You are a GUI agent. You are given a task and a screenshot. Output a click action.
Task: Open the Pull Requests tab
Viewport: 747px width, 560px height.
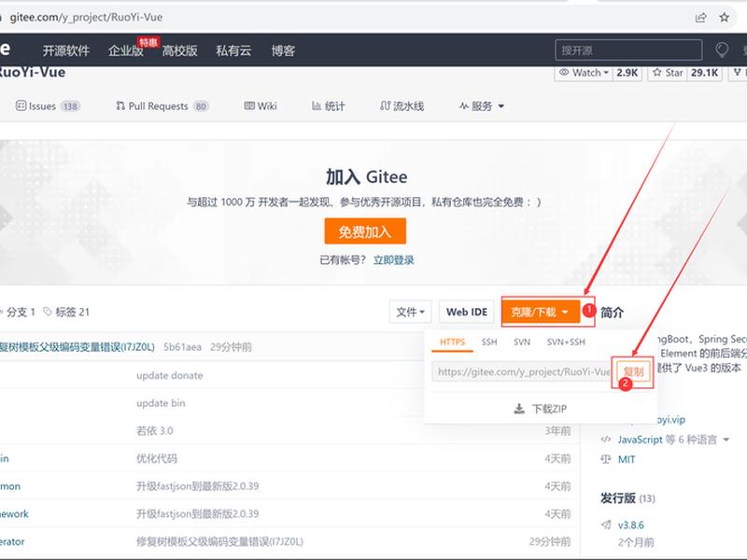coord(162,106)
